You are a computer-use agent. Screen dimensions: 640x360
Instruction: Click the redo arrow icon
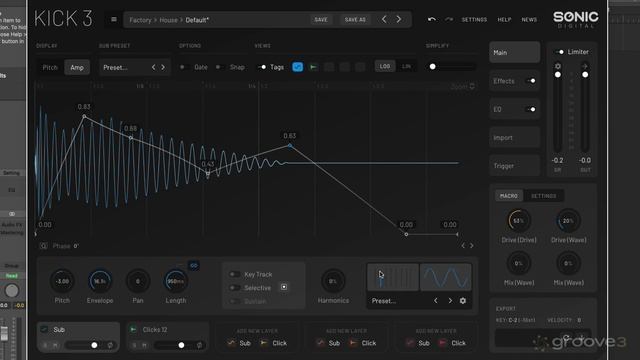click(x=449, y=19)
